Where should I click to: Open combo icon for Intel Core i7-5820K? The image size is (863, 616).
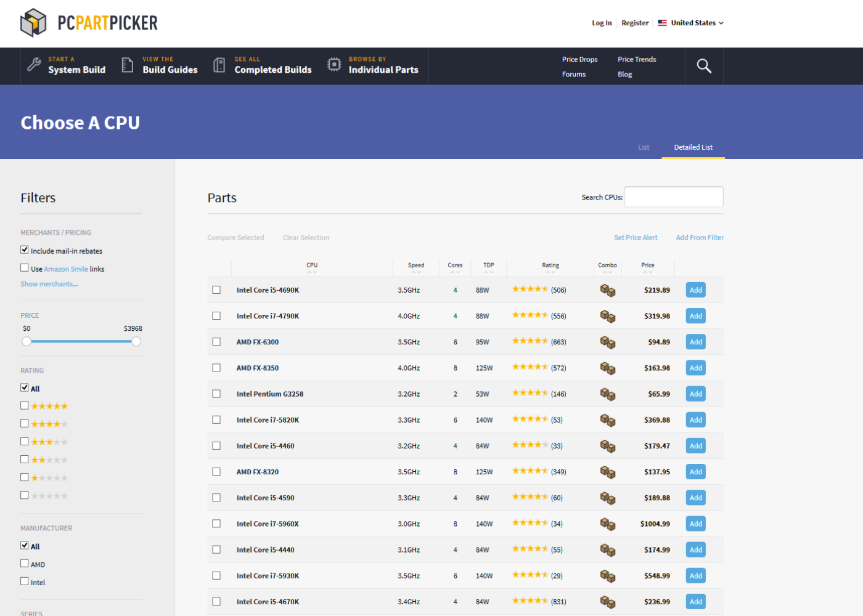tap(608, 420)
